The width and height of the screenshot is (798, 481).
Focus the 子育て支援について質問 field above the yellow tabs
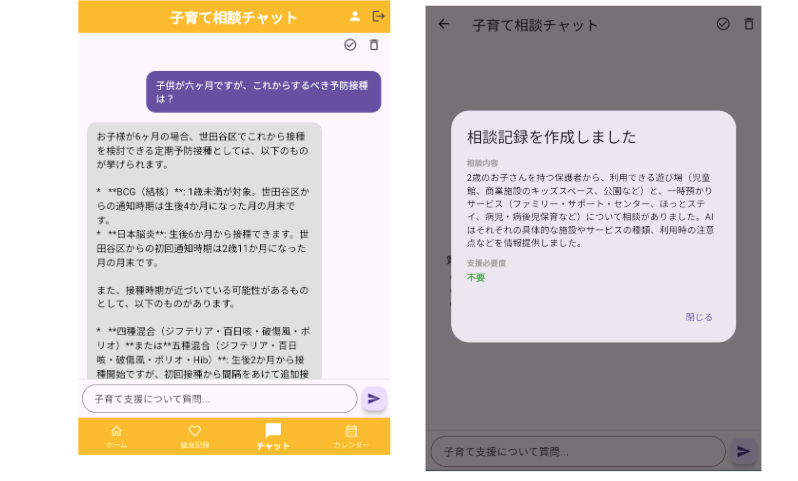[x=219, y=399]
